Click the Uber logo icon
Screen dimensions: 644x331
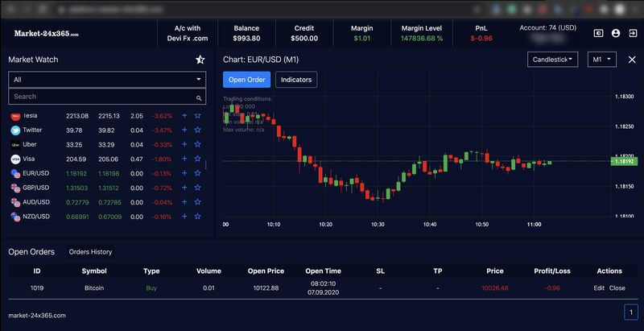point(15,145)
